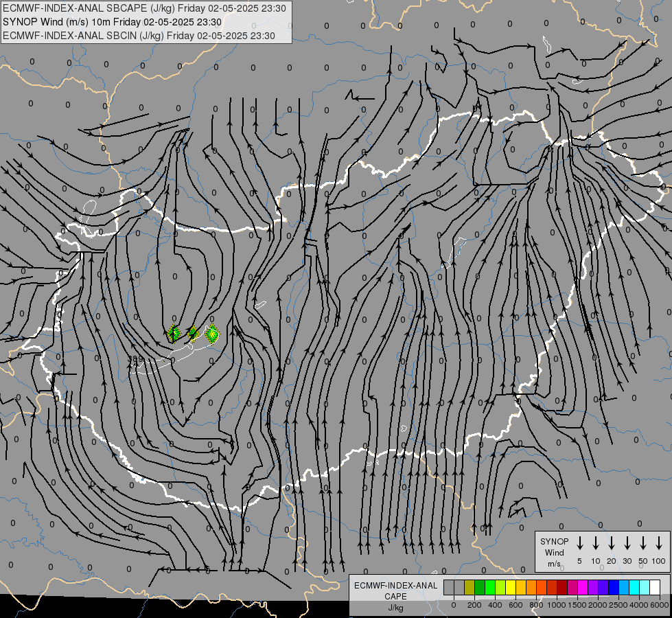The height and width of the screenshot is (618, 672).
Task: Click the wind arrow above the 5 label
Action: pos(579,543)
